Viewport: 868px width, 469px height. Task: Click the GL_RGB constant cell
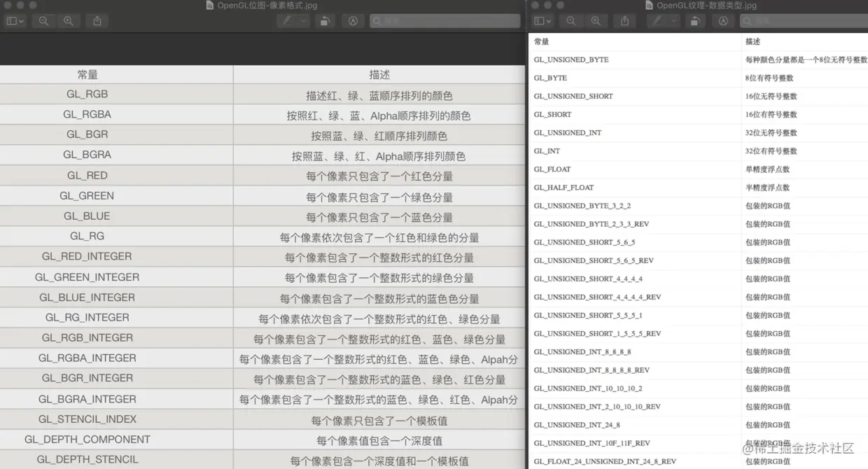click(x=87, y=94)
